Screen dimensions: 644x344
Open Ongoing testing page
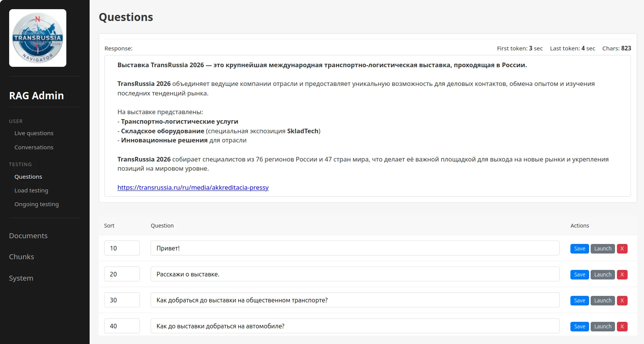point(37,204)
